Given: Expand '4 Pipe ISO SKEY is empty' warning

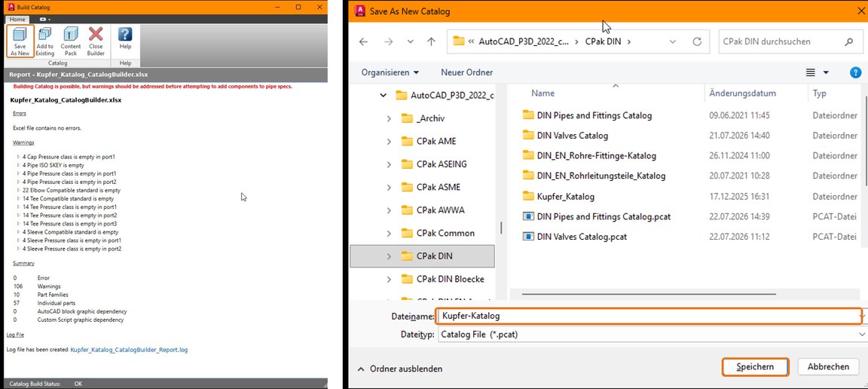Looking at the screenshot, I should (x=19, y=165).
